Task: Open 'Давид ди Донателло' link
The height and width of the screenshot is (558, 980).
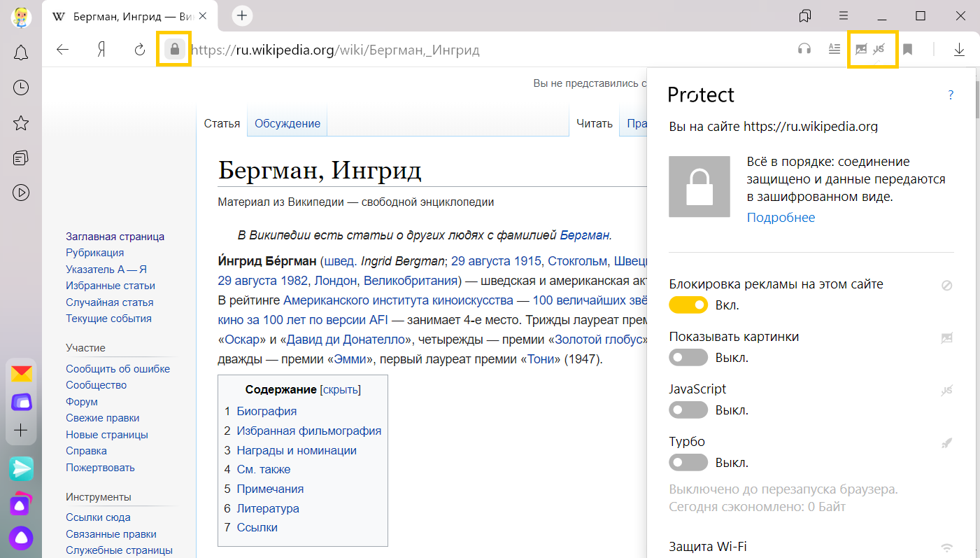Action: tap(346, 340)
